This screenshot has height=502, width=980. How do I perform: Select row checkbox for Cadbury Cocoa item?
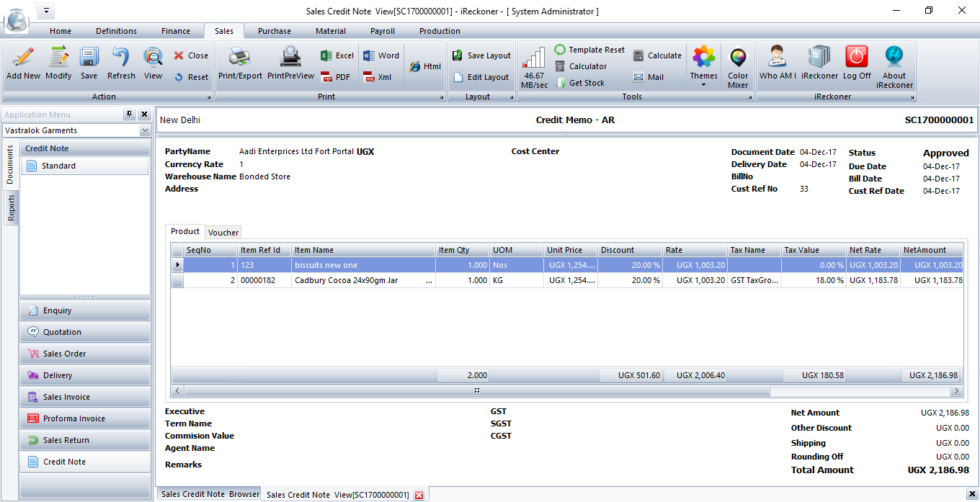177,280
